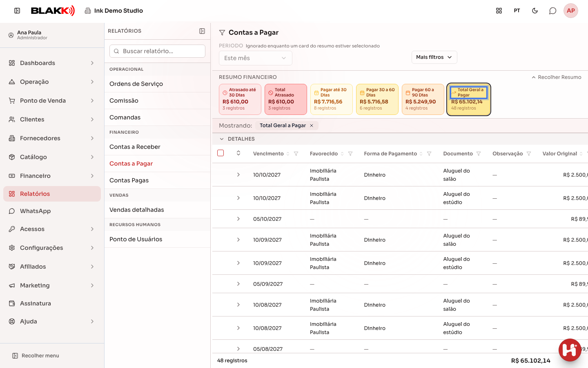Toggle the main sidebar icon near logo

[x=17, y=11]
